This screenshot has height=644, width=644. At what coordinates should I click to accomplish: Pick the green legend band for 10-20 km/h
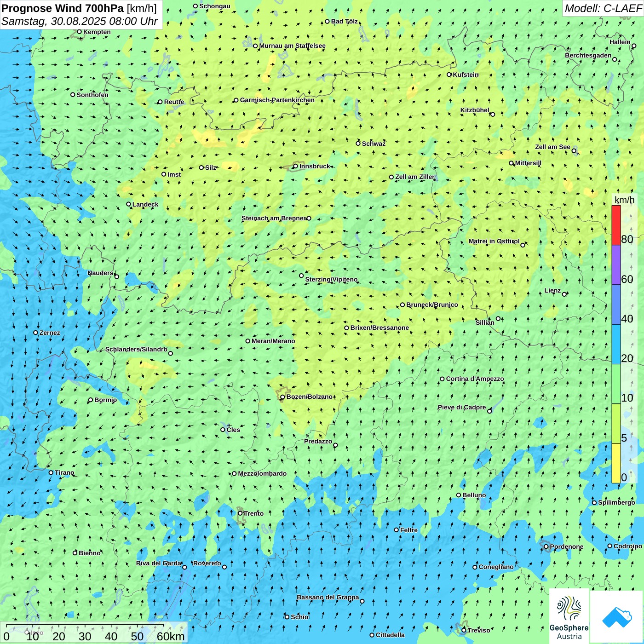tap(616, 384)
